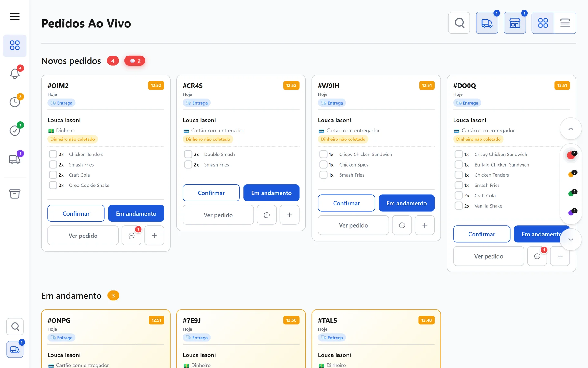The image size is (588, 368).
Task: Toggle delivery filter truck icon in header
Action: click(487, 23)
